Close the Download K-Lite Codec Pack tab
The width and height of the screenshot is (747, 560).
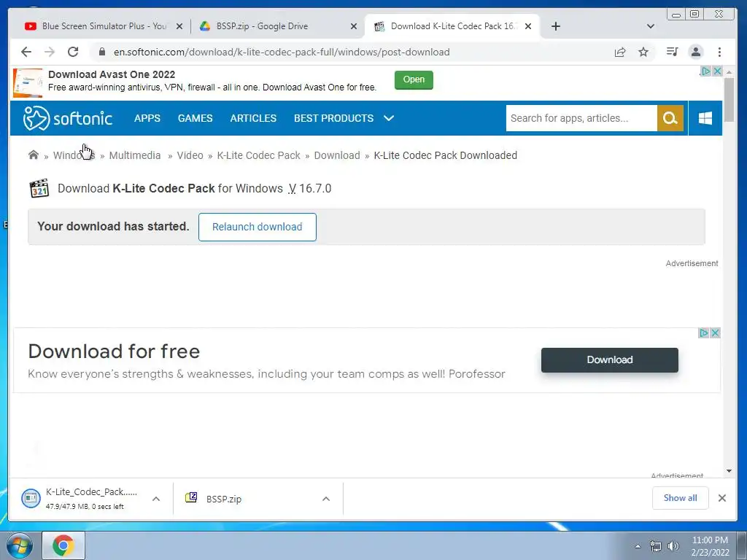[528, 26]
